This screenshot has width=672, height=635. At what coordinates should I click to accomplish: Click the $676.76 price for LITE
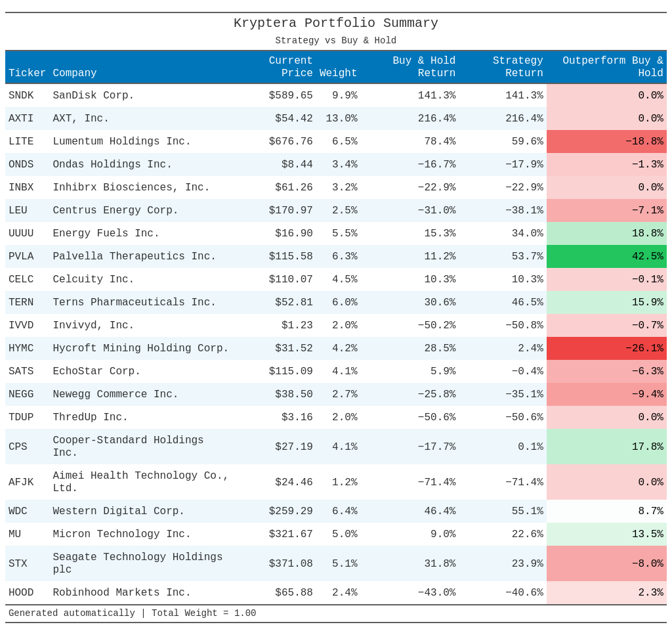pyautogui.click(x=291, y=141)
